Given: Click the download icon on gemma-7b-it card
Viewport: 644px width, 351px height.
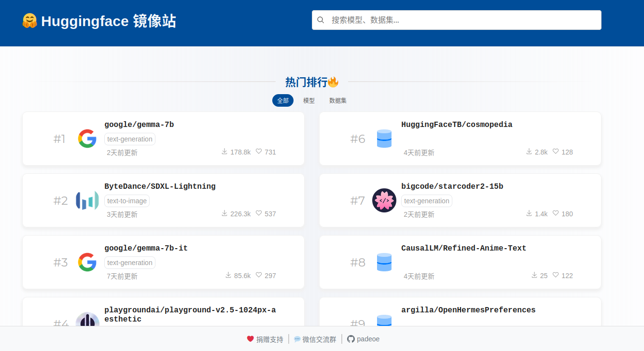Looking at the screenshot, I should pos(228,275).
